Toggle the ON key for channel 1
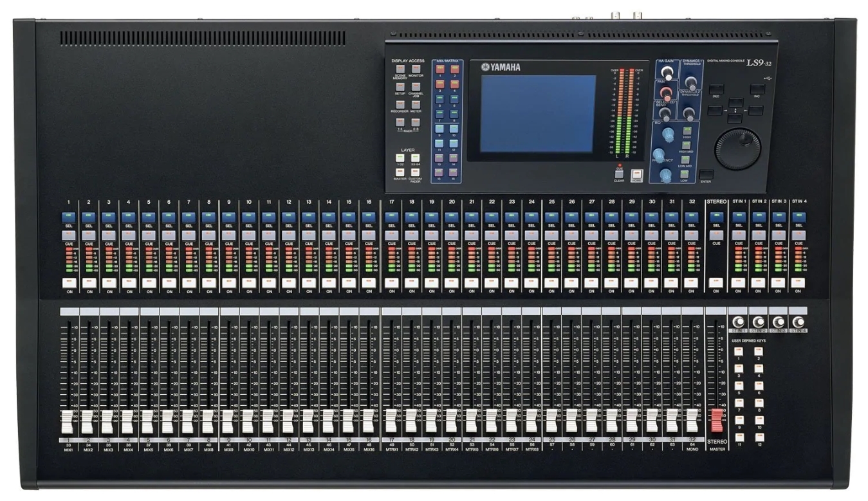 click(x=68, y=282)
